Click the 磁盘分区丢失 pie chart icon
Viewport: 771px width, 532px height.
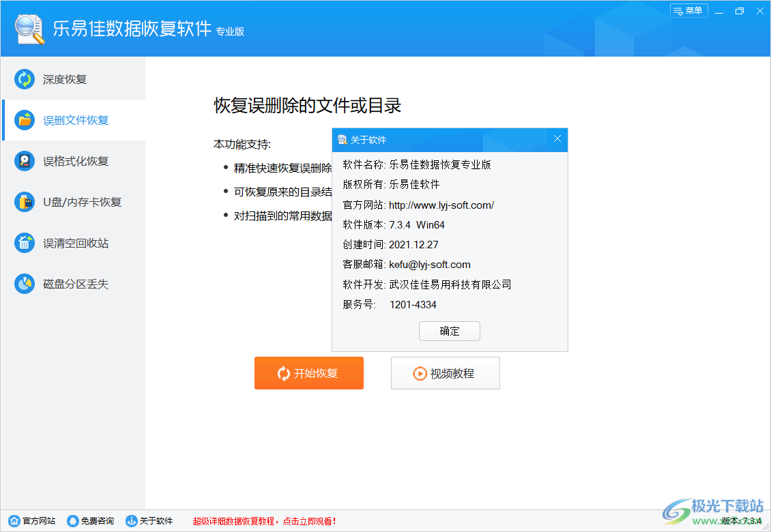pyautogui.click(x=25, y=284)
